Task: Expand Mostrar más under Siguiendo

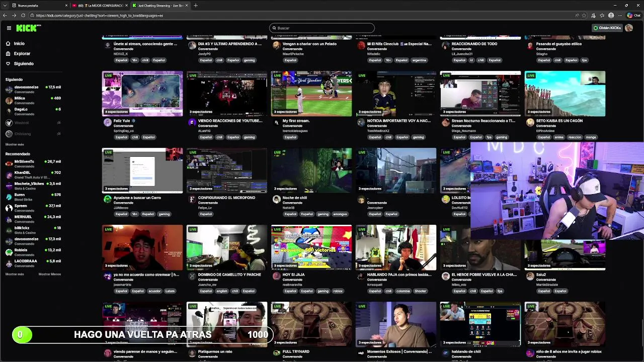Action: click(x=15, y=144)
